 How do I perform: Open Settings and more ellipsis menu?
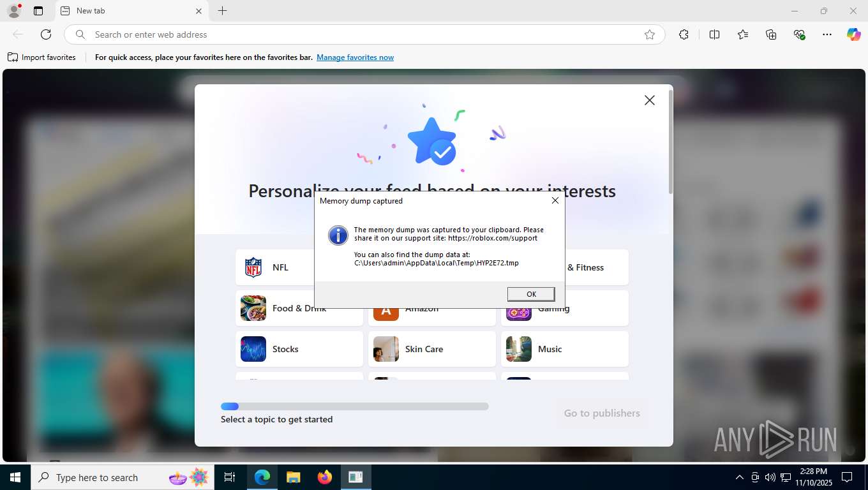point(827,34)
